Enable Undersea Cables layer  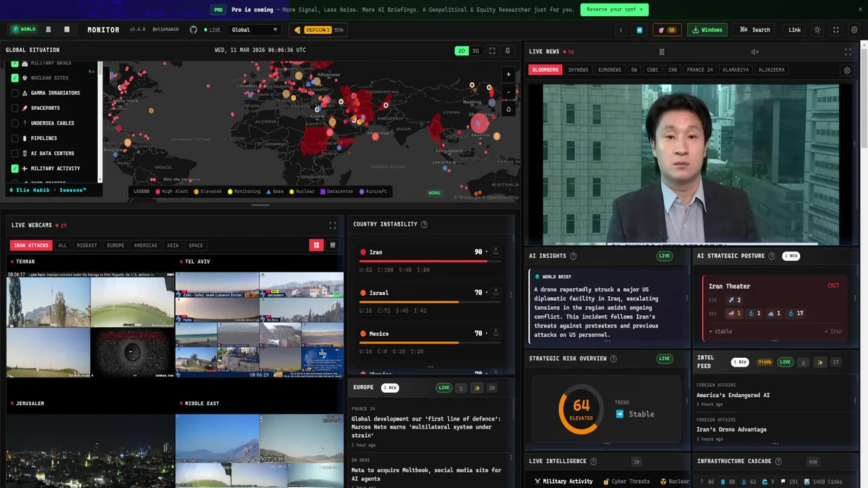click(x=15, y=123)
